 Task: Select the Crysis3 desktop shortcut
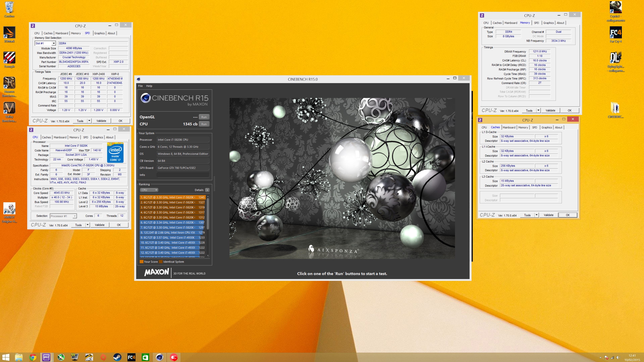615,12
